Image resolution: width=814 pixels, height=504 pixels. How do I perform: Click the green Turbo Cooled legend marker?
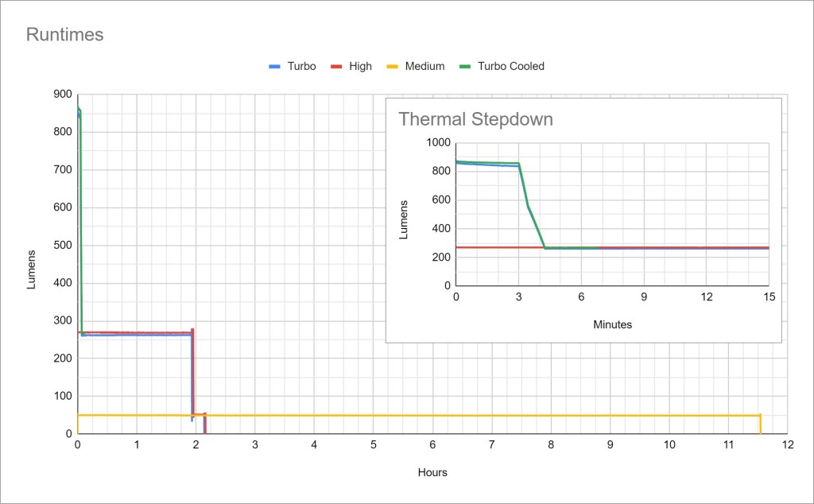(465, 67)
